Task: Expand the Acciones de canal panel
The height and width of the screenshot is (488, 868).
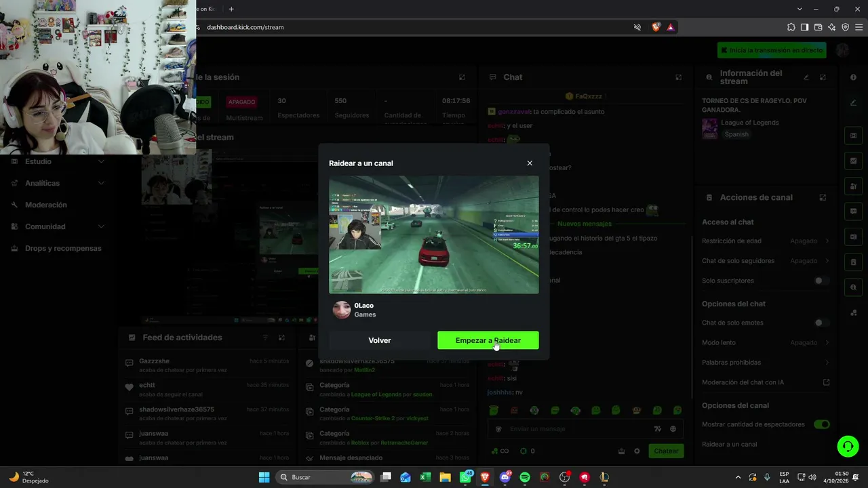Action: point(823,197)
